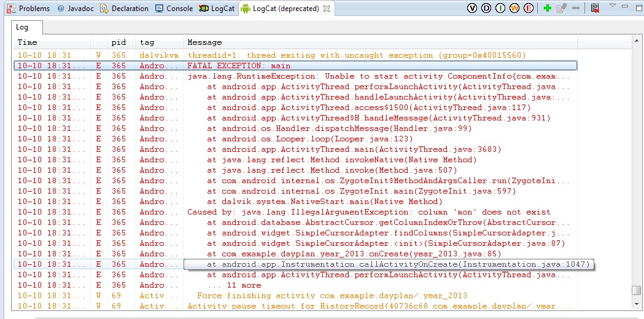Filter log to Info level (I)
The image size is (644, 319).
tap(500, 8)
